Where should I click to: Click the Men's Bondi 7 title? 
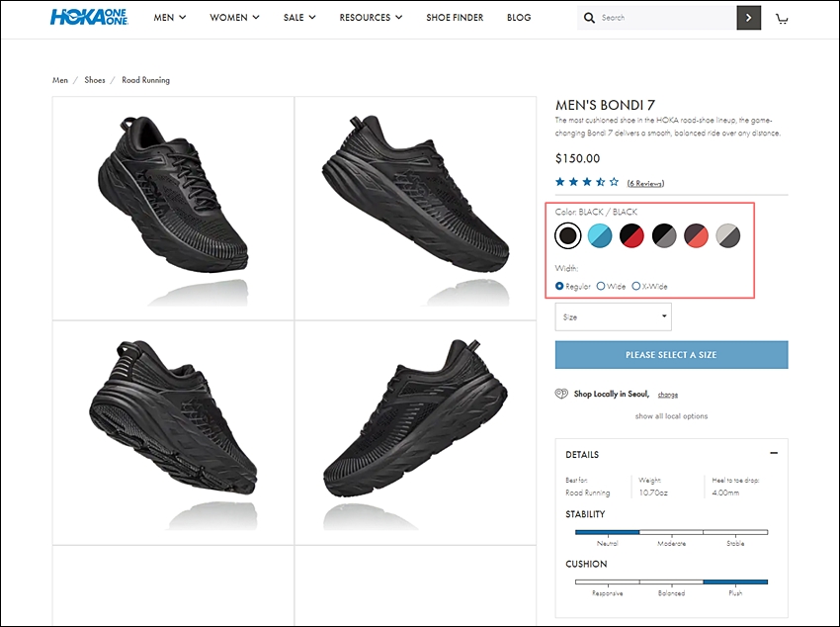coord(605,105)
